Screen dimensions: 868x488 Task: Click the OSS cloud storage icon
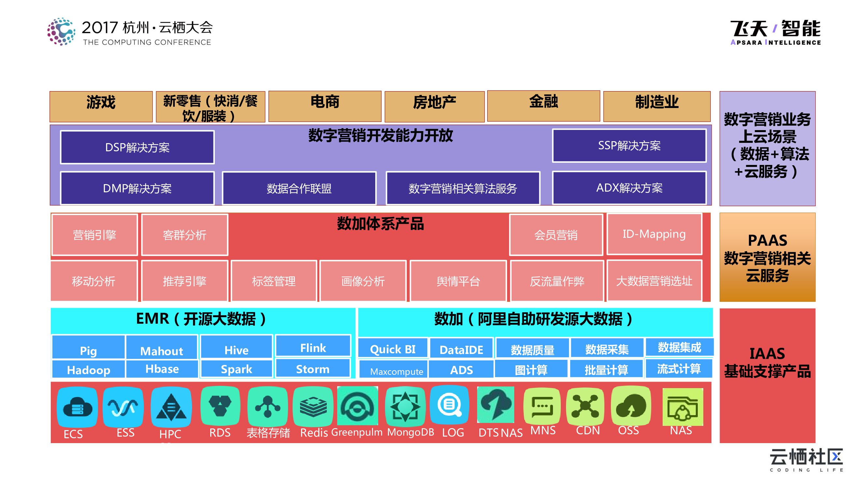[631, 406]
